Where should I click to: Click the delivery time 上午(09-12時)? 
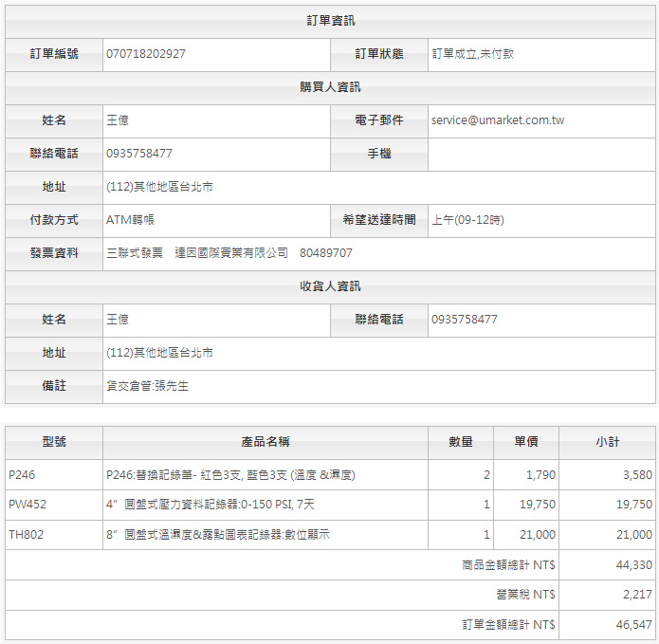point(467,220)
